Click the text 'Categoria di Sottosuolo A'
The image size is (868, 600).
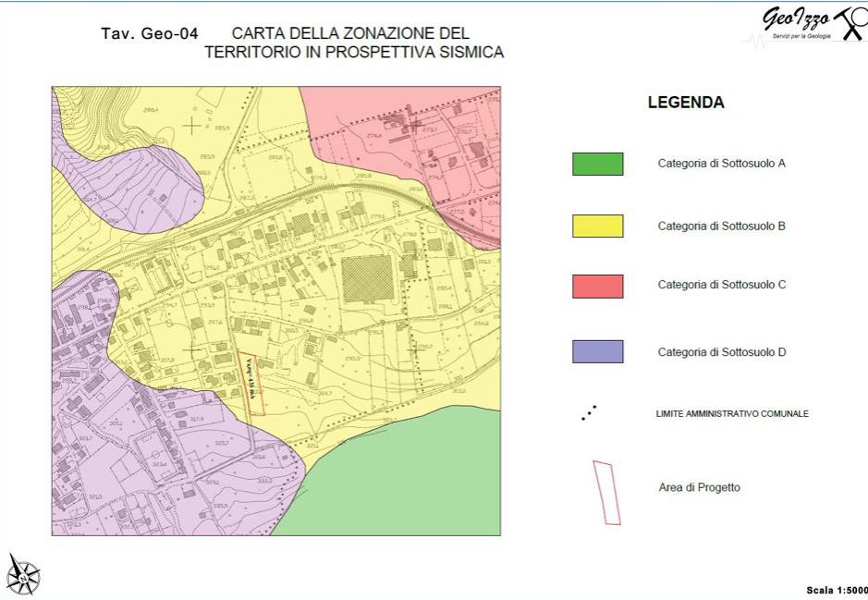click(x=721, y=164)
